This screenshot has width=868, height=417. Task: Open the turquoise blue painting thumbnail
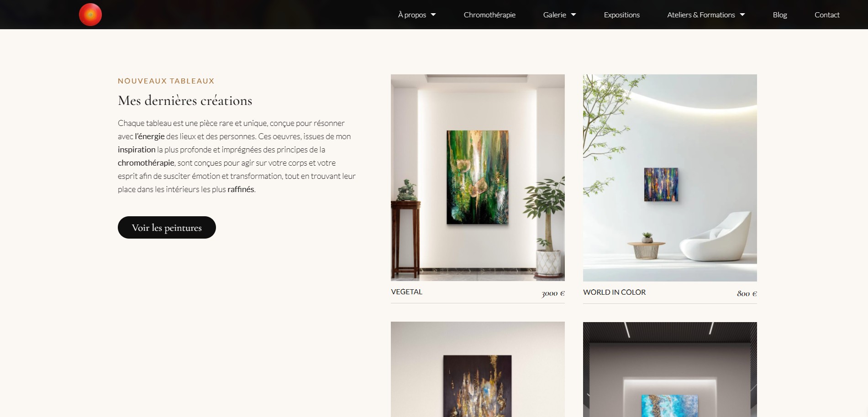click(670, 369)
